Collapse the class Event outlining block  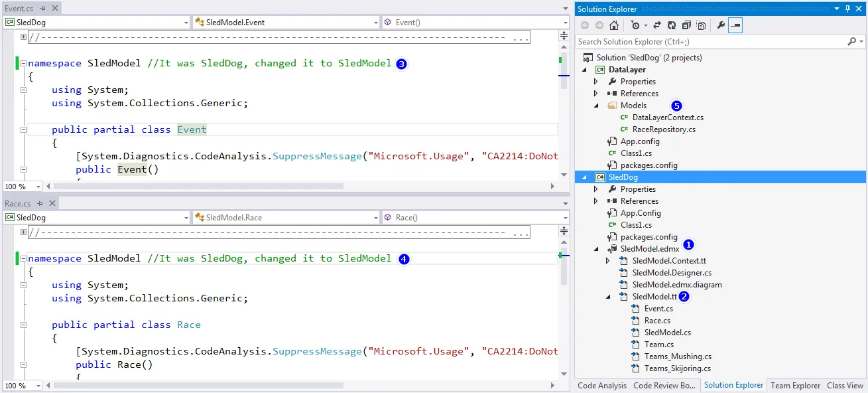pos(23,130)
